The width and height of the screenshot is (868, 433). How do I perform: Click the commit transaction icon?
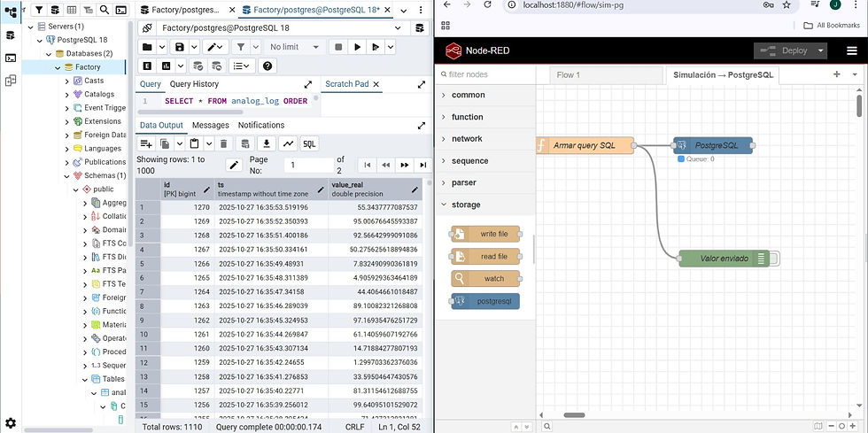(x=198, y=66)
